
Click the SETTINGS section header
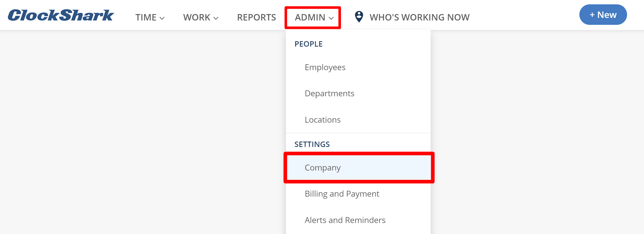(x=312, y=144)
